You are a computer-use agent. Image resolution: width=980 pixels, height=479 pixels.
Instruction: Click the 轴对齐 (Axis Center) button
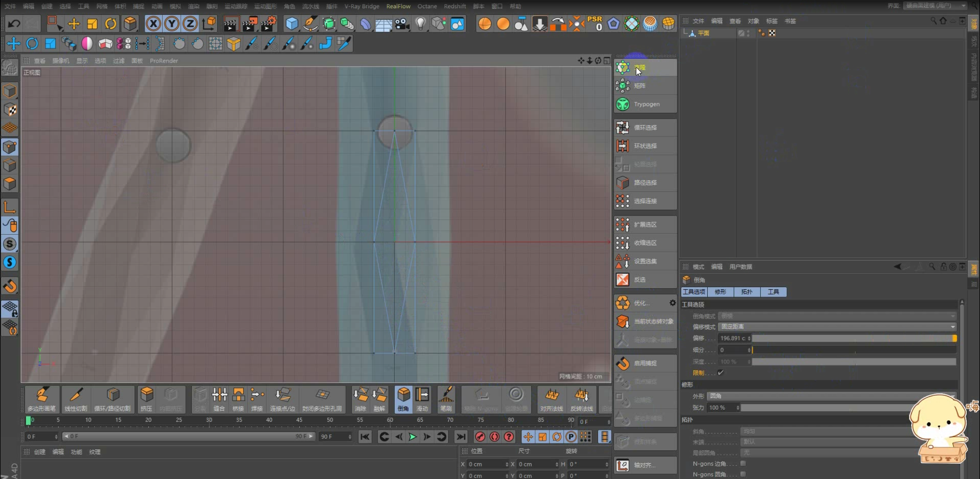tap(645, 465)
